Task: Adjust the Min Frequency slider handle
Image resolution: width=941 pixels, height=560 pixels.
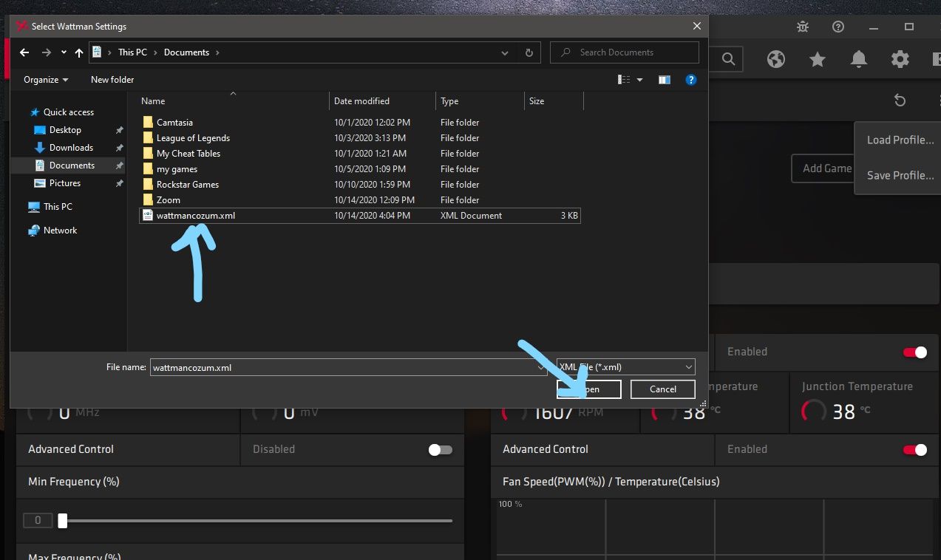Action: (x=63, y=521)
